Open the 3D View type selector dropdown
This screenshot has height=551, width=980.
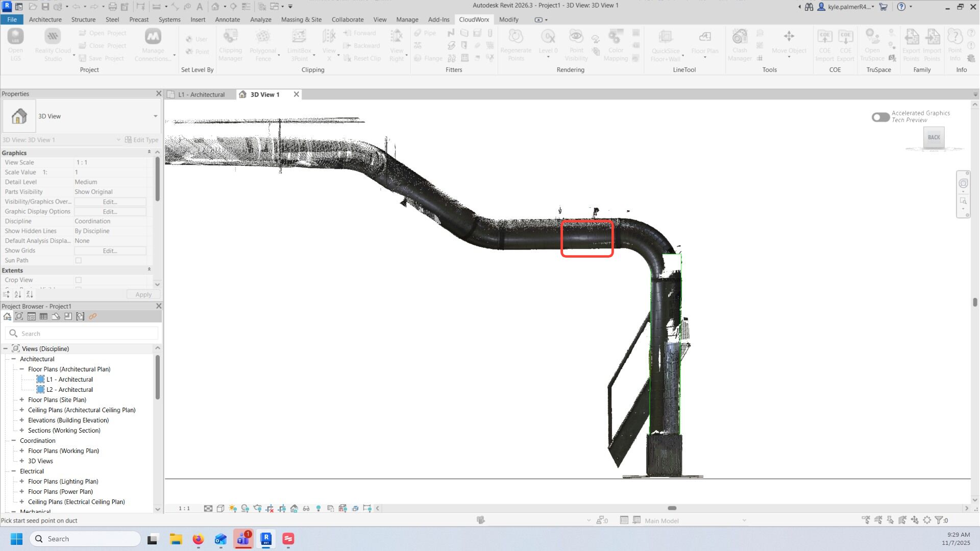155,116
